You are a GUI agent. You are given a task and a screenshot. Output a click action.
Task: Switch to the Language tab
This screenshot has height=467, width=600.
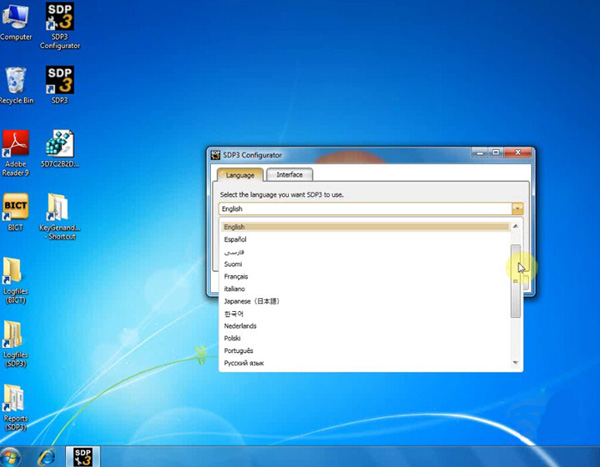tap(240, 175)
